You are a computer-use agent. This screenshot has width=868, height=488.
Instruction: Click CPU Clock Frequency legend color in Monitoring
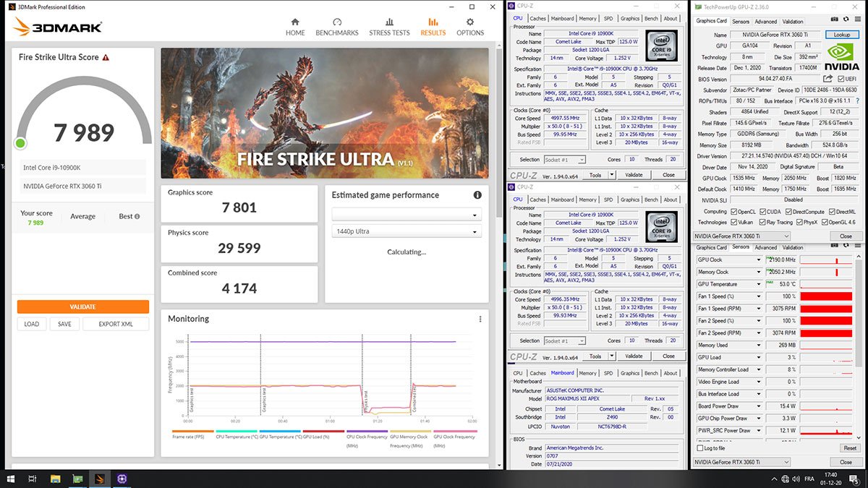[367, 431]
